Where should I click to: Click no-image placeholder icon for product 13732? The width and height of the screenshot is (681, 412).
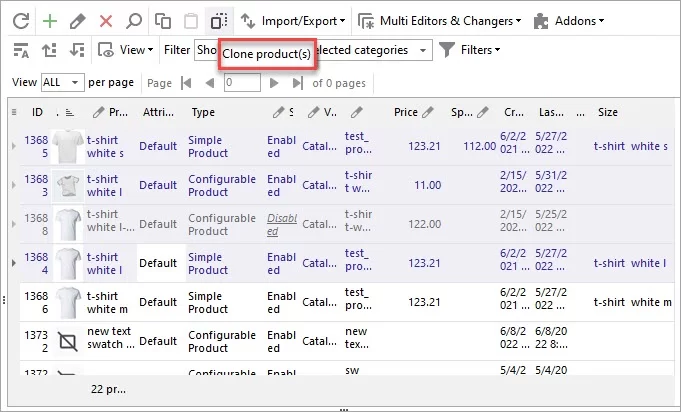pyautogui.click(x=68, y=342)
